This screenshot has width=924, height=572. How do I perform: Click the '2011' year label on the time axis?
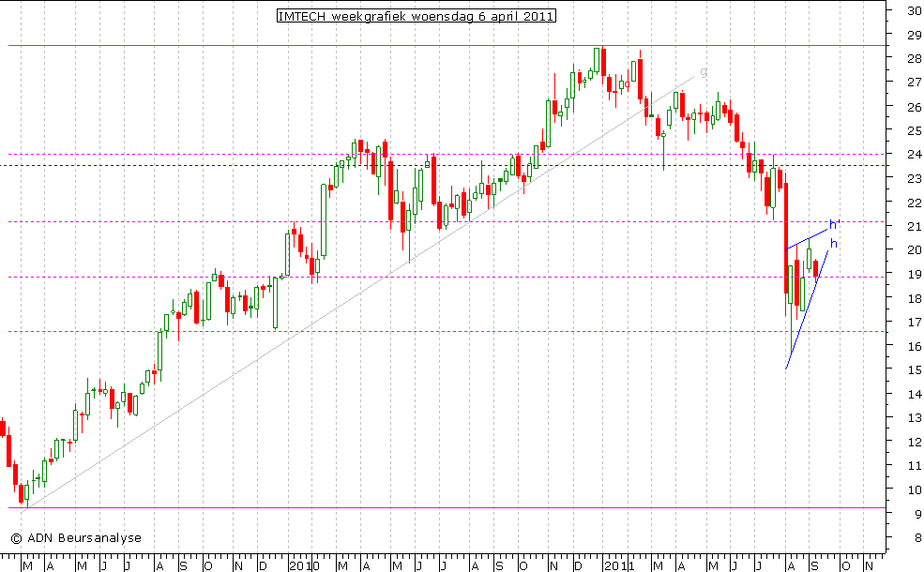[619, 566]
